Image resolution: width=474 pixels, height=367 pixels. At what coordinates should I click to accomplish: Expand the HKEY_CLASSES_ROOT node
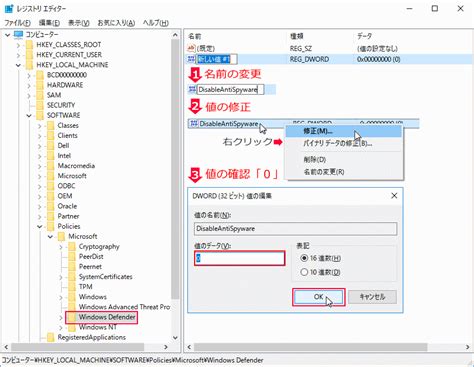pos(18,45)
